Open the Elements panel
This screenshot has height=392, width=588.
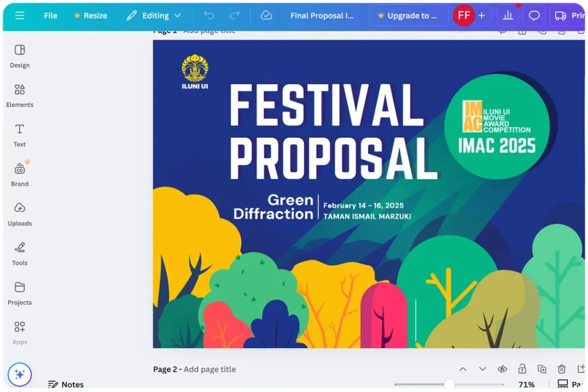(x=20, y=96)
